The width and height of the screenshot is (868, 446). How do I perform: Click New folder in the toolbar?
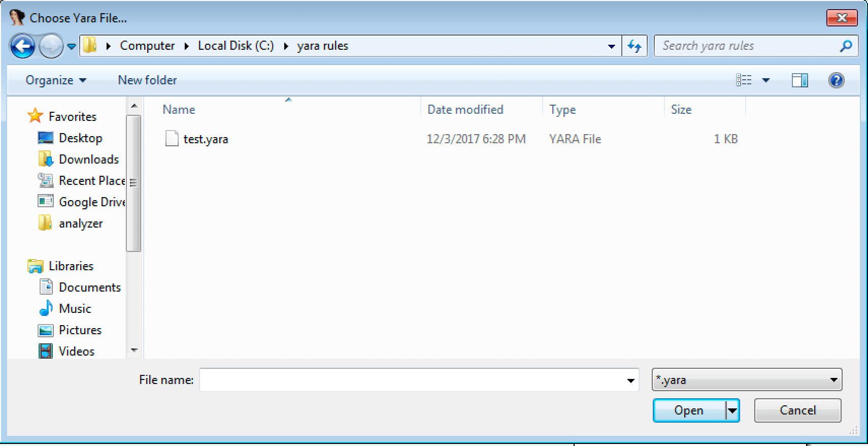(x=147, y=80)
